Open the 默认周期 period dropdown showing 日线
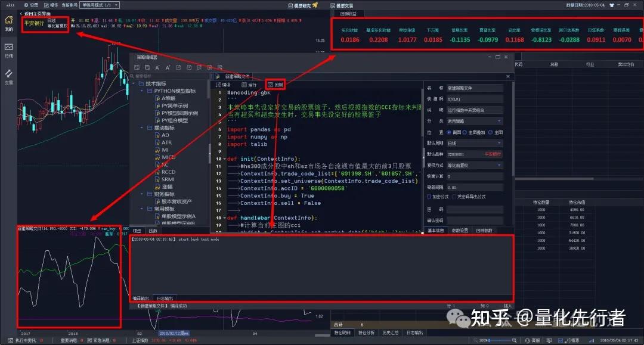Viewport: 644px width, 345px height. [474, 142]
